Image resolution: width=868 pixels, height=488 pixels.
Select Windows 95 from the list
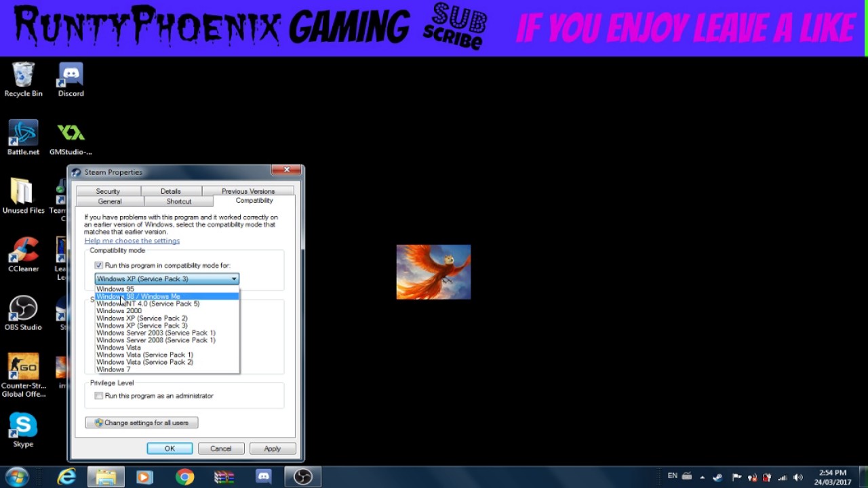coord(167,289)
